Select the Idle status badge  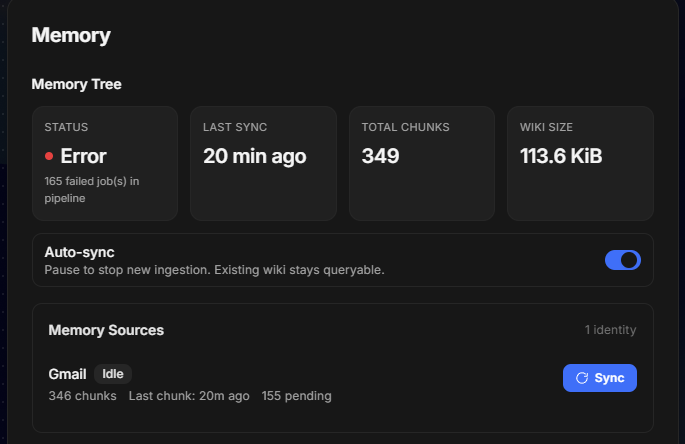(113, 374)
